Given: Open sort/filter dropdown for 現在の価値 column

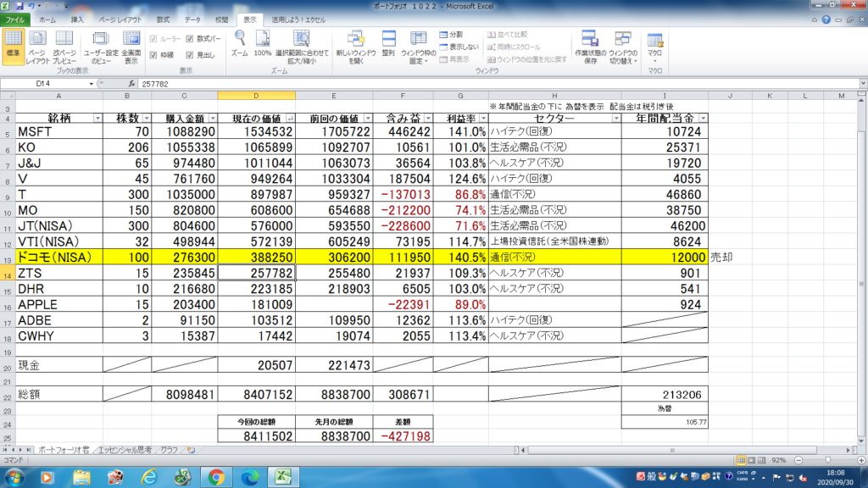Looking at the screenshot, I should tap(290, 119).
